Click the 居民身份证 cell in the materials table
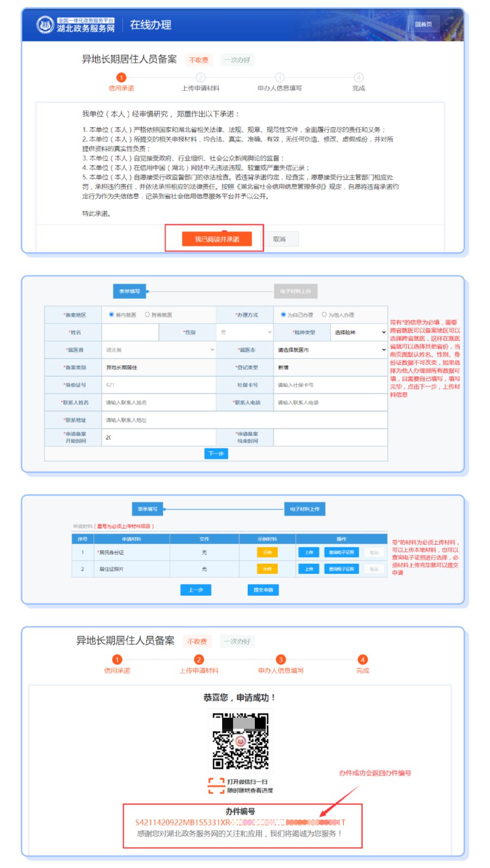Image resolution: width=490 pixels, height=868 pixels. (x=131, y=552)
